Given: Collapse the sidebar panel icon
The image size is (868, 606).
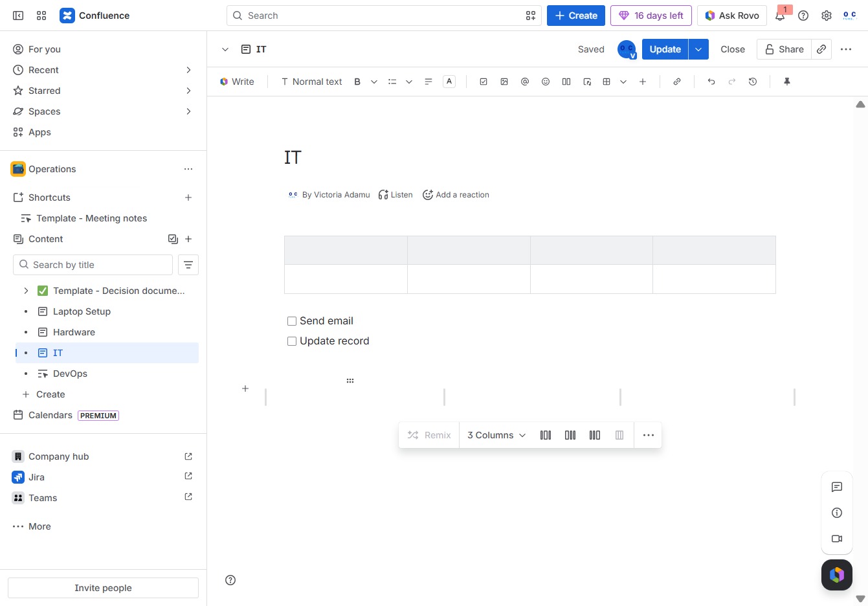Looking at the screenshot, I should click(x=18, y=16).
